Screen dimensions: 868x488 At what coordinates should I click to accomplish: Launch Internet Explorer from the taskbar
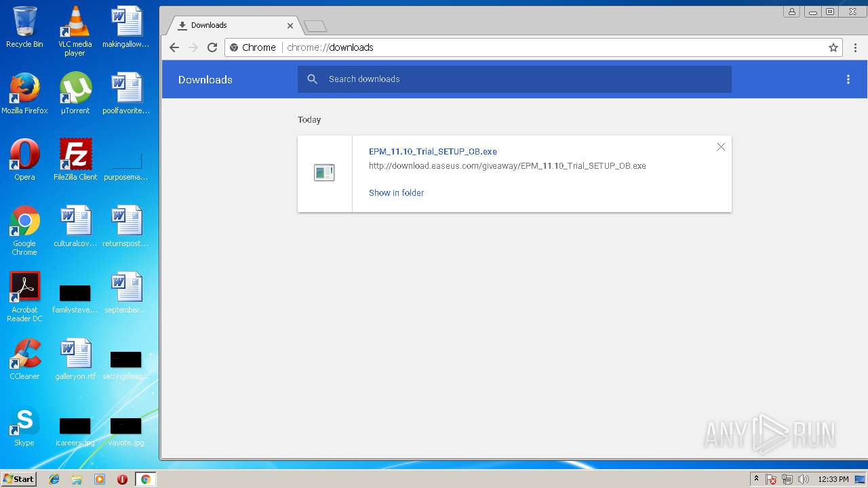54,479
